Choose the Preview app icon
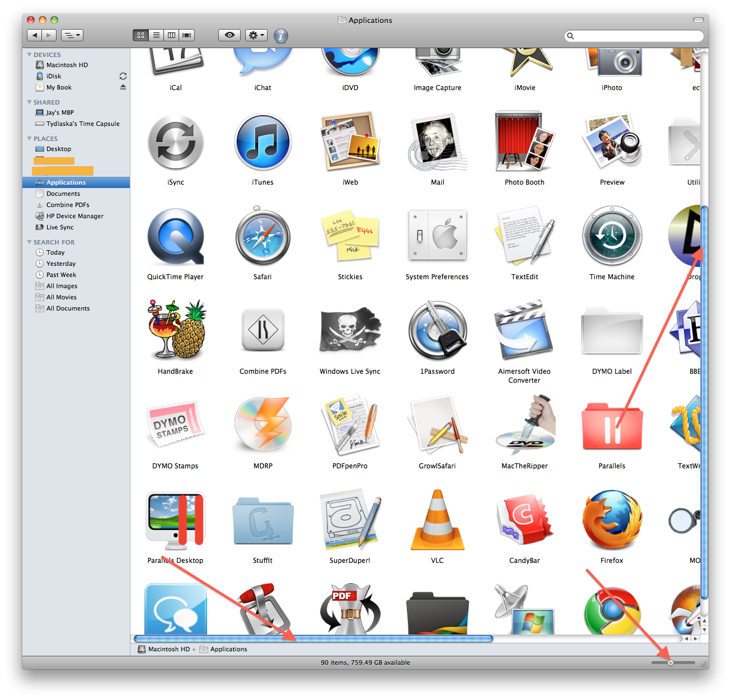The height and width of the screenshot is (700, 731). click(612, 141)
